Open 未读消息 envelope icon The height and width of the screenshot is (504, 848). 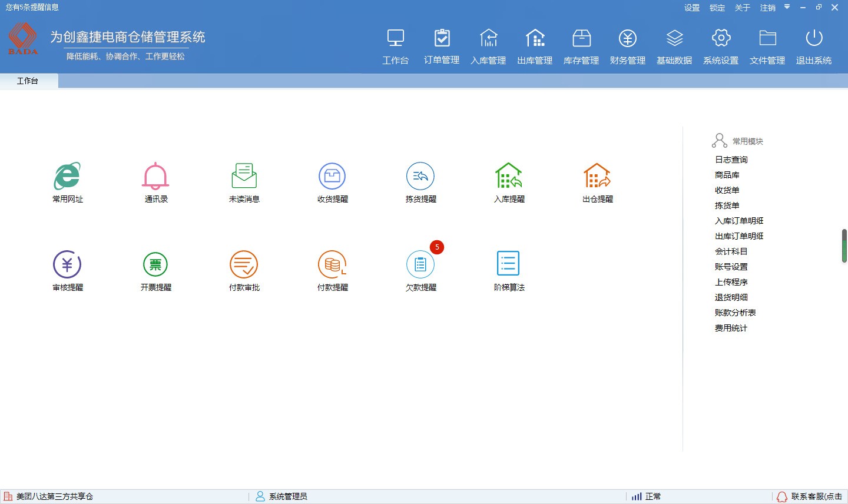[x=244, y=175]
